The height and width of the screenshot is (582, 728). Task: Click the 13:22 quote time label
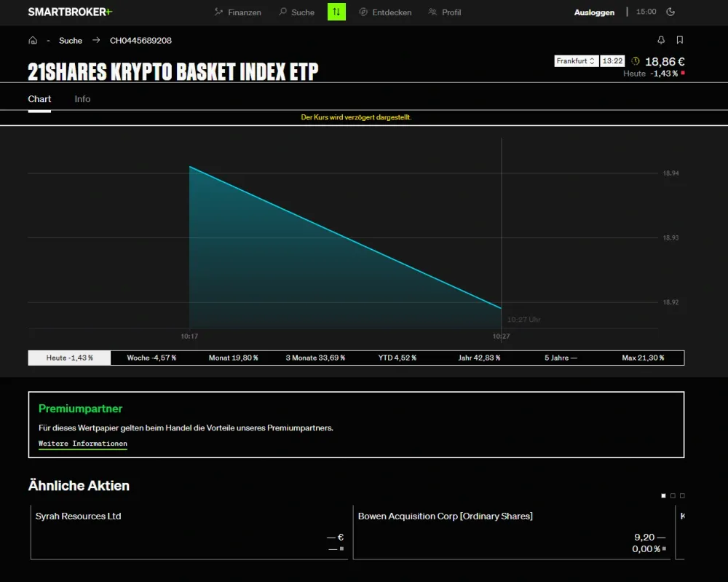pos(612,61)
